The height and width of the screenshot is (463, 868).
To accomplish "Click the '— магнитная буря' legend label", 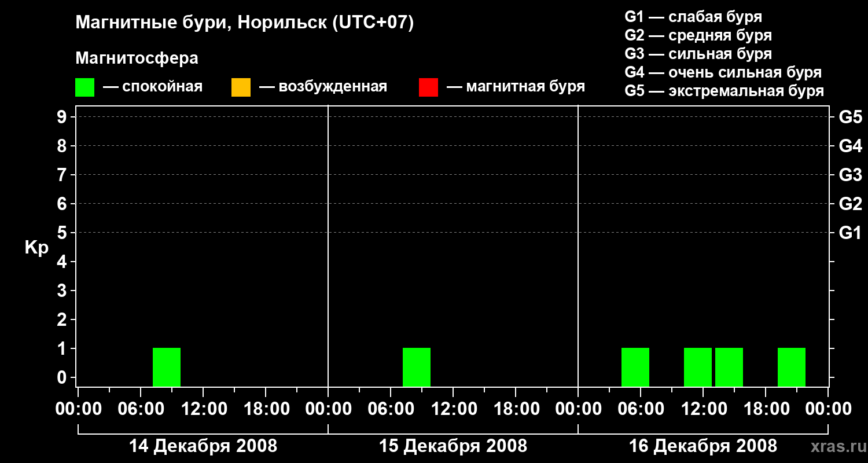I will pos(516,87).
